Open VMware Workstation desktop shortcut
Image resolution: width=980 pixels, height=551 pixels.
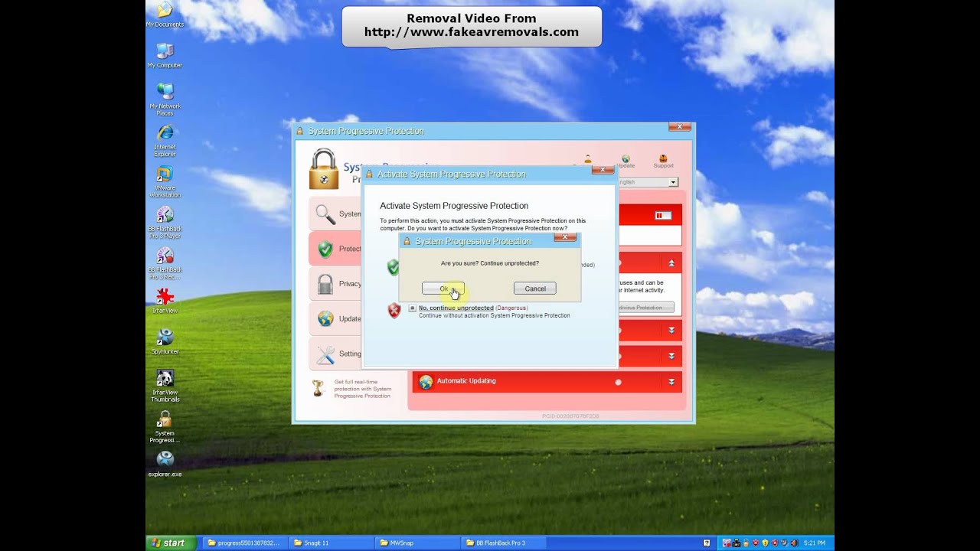(x=165, y=181)
